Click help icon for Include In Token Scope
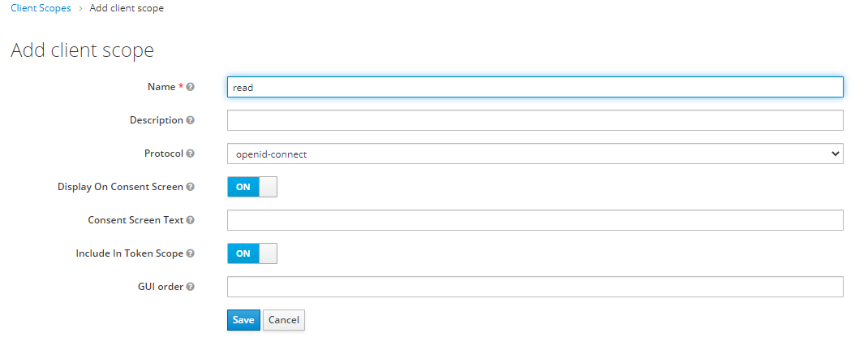This screenshot has height=342, width=868. coord(191,253)
